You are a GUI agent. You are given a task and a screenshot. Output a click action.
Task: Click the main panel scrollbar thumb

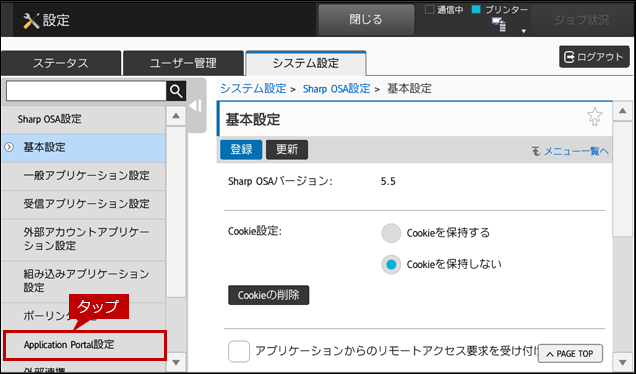pyautogui.click(x=623, y=179)
